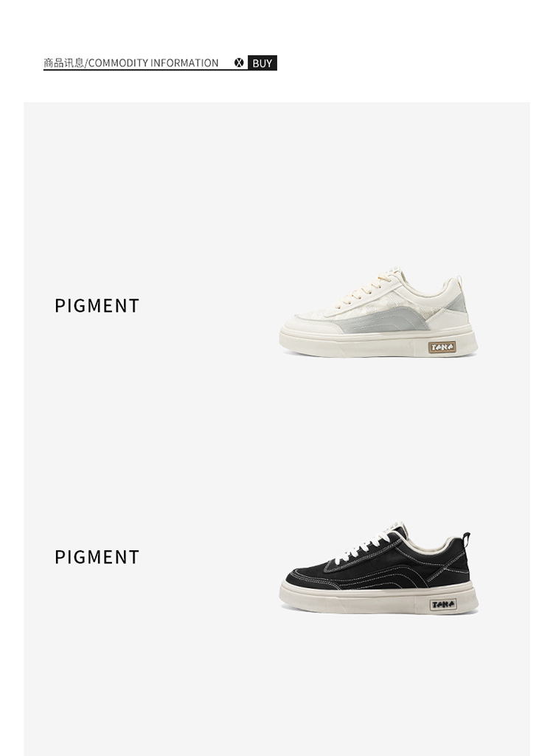
Task: Click the COMMODITY INFORMATION header text
Action: [153, 63]
